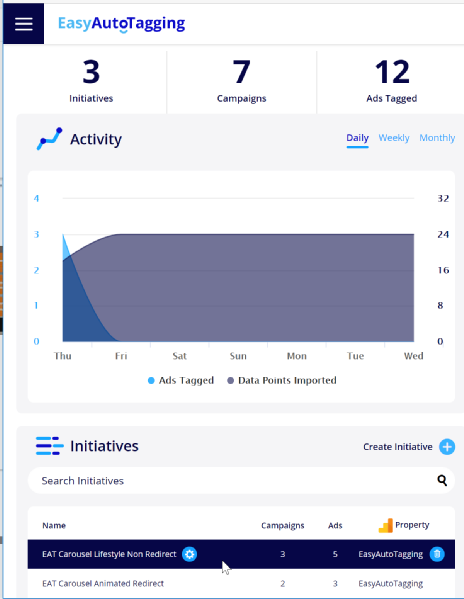Click the Create Initiative link
Viewport: 464px width, 599px height.
(398, 447)
